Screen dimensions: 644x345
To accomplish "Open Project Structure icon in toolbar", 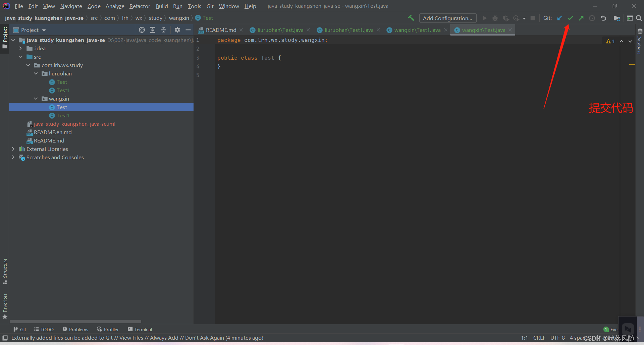I will pyautogui.click(x=616, y=18).
